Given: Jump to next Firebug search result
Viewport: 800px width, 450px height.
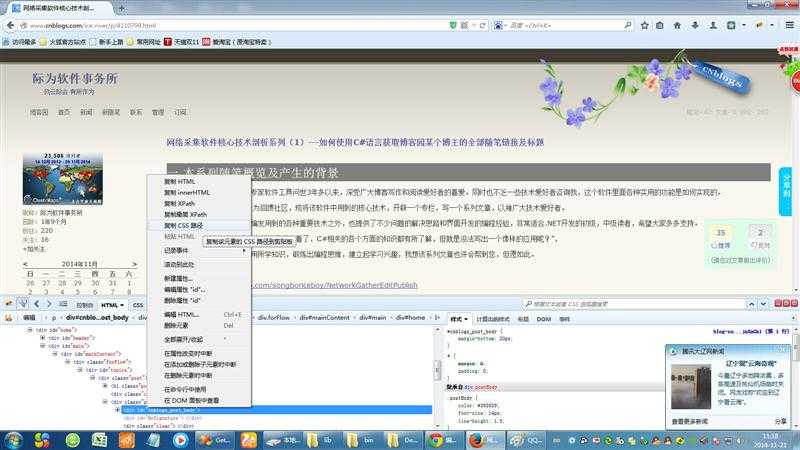Looking at the screenshot, I should [763, 304].
